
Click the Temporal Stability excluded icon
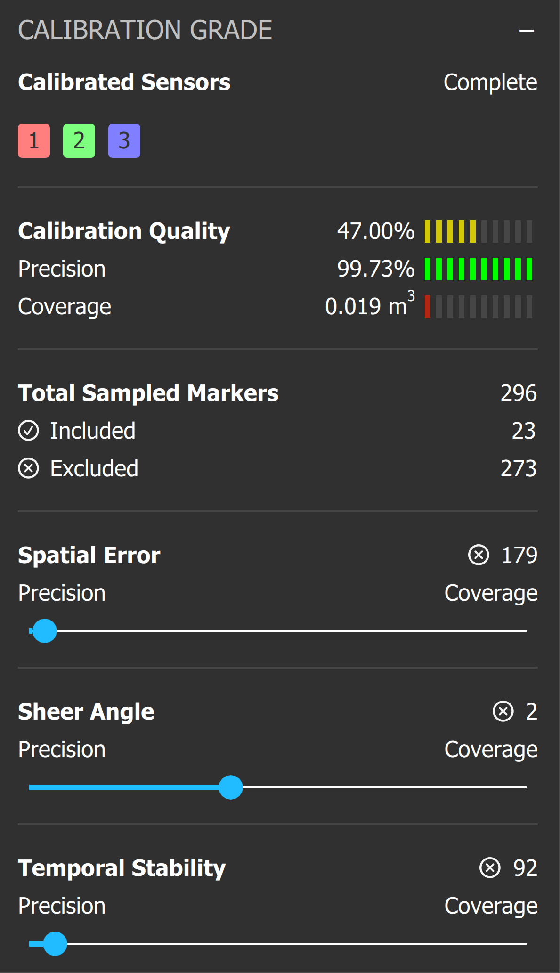tap(490, 867)
